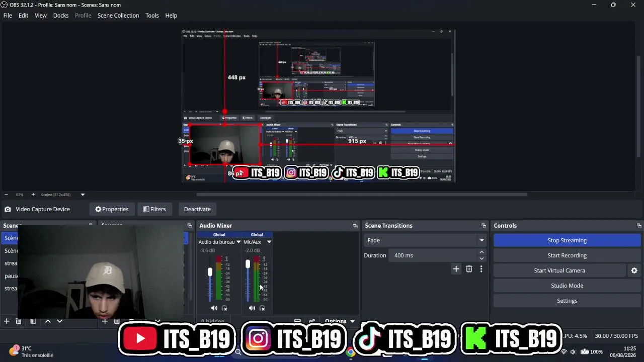This screenshot has width=644, height=362.
Task: Decrease the transition duration with the down arrow
Action: point(481,258)
